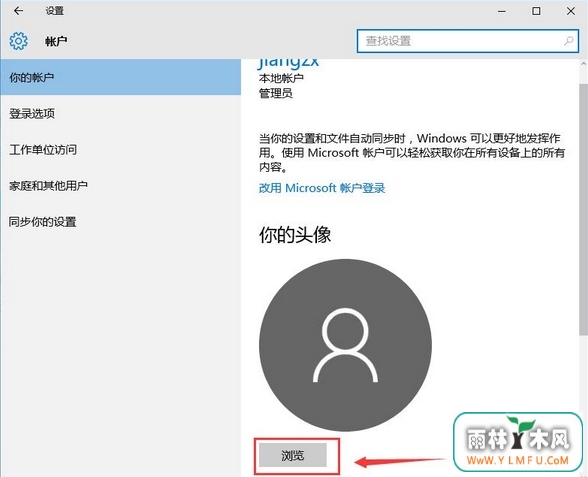Viewport: 588px width, 477px height.
Task: Click the 帐户 page heading
Action: coord(56,41)
